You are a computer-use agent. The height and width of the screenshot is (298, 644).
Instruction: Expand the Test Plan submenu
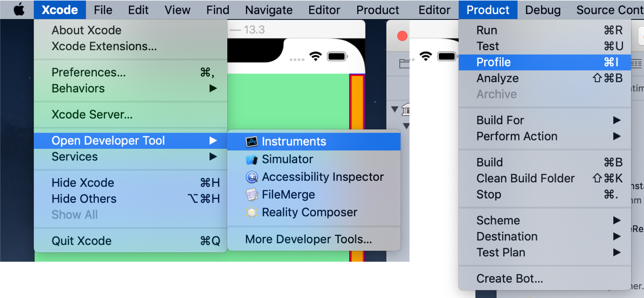(616, 252)
